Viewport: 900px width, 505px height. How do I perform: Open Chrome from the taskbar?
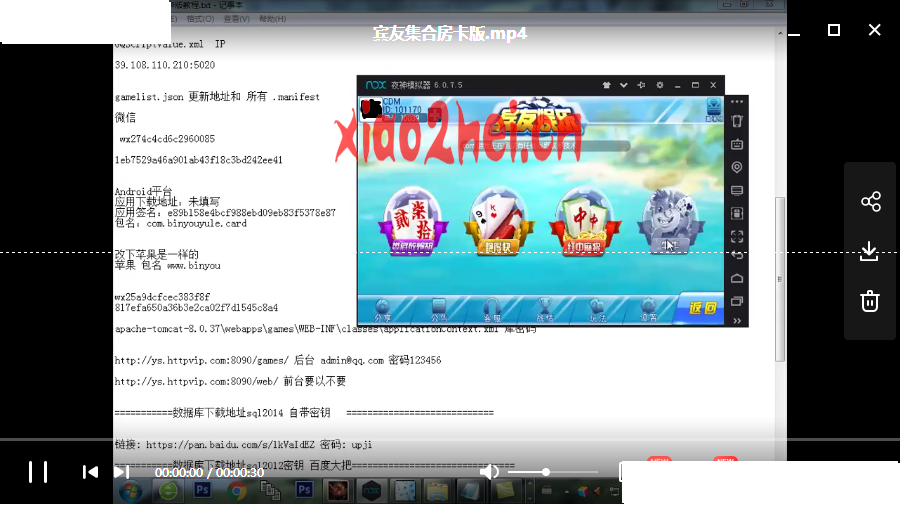[x=236, y=491]
